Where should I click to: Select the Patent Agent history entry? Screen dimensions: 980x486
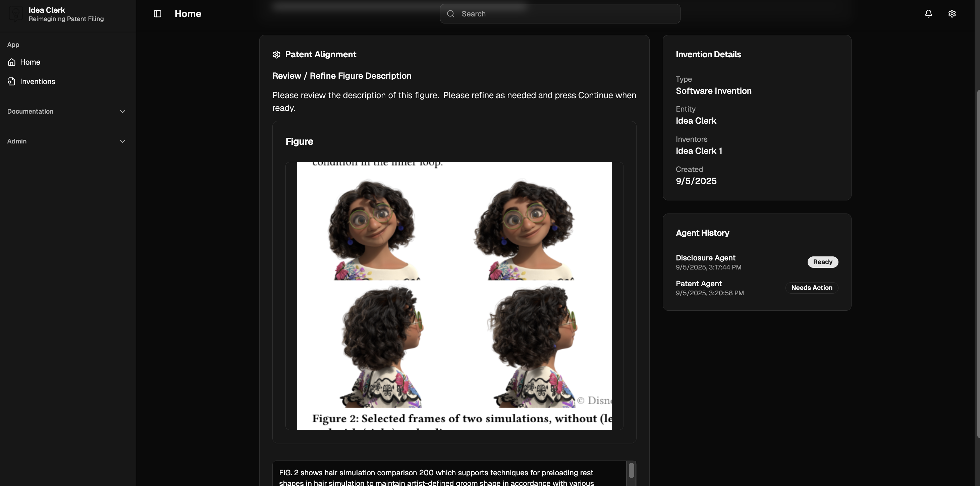pos(757,288)
